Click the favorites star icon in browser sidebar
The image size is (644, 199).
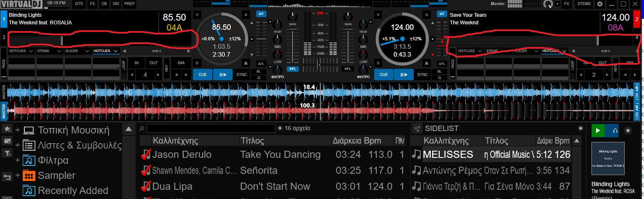[x=7, y=128]
